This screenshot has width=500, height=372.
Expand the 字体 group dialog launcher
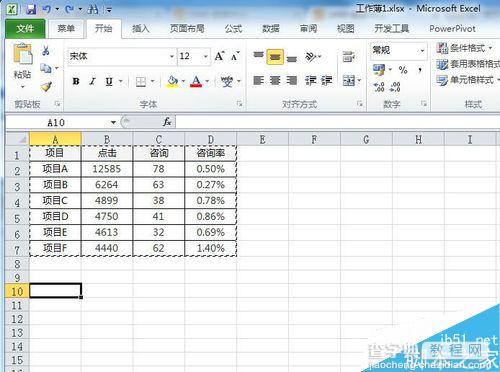(239, 104)
